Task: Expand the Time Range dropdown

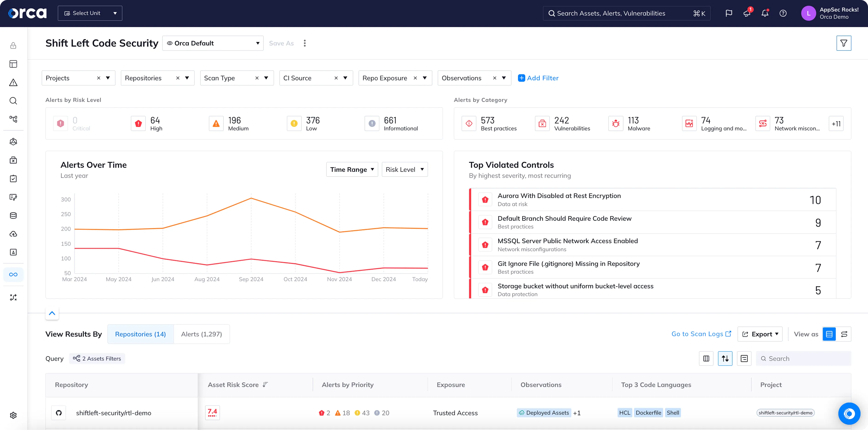Action: (352, 170)
